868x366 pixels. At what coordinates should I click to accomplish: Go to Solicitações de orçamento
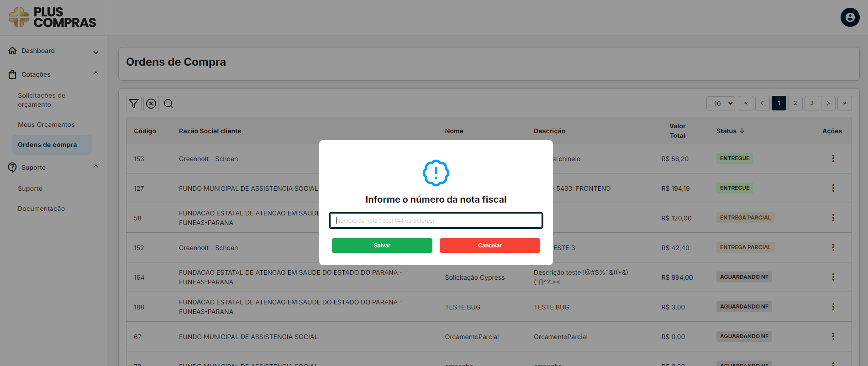(42, 100)
